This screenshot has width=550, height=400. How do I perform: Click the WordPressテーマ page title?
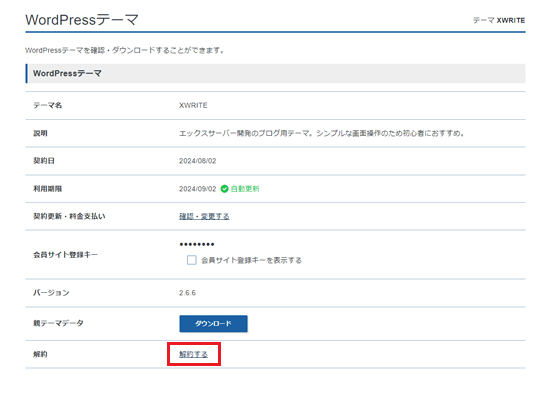82,20
